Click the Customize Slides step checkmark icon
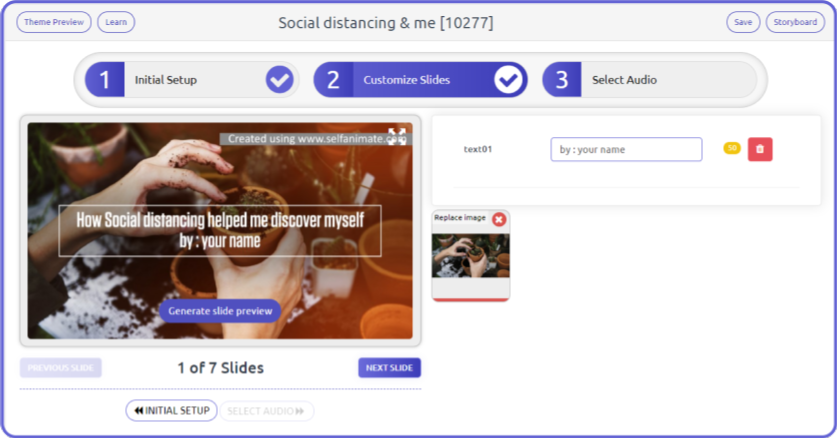This screenshot has width=837, height=438. (x=508, y=79)
